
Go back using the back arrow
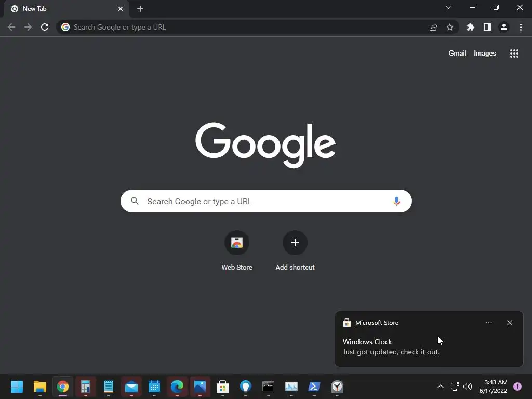11,27
